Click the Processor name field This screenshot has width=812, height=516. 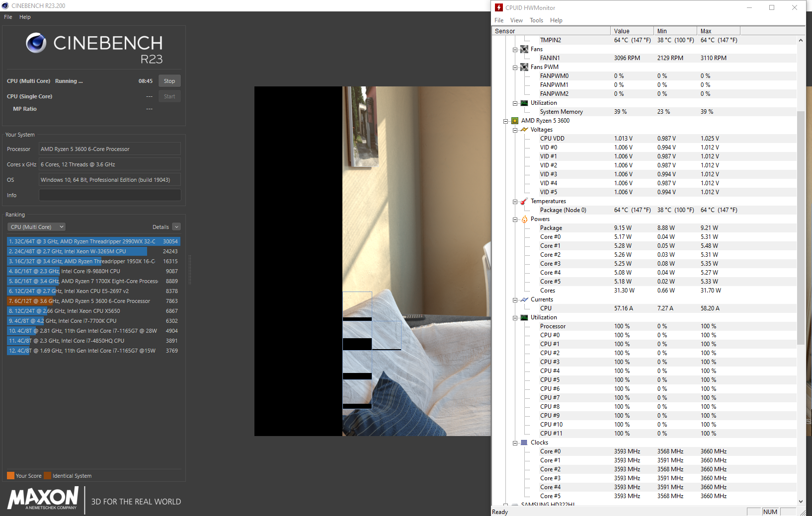[x=110, y=149]
